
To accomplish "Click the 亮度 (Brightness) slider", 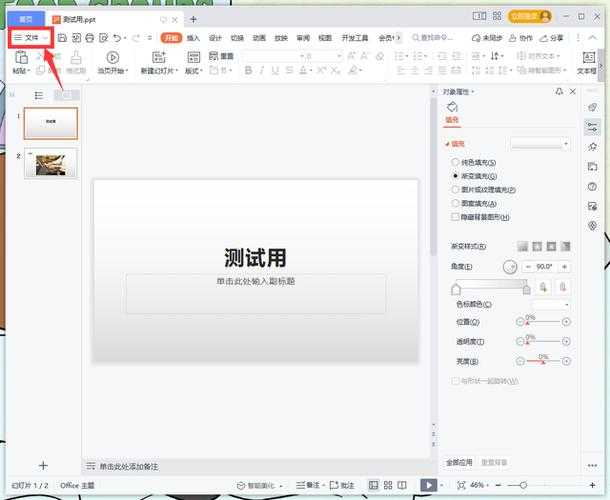I will point(543,361).
